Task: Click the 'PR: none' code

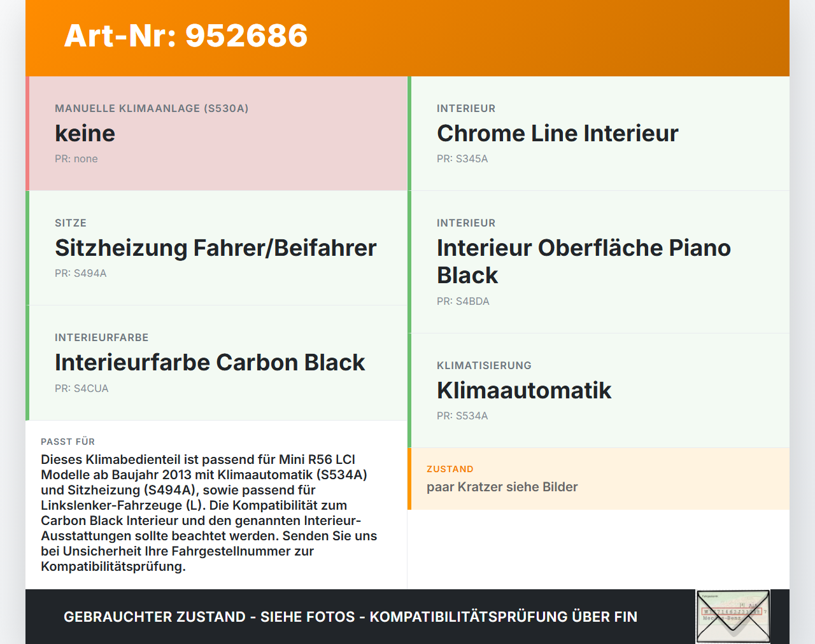Action: coord(76,159)
